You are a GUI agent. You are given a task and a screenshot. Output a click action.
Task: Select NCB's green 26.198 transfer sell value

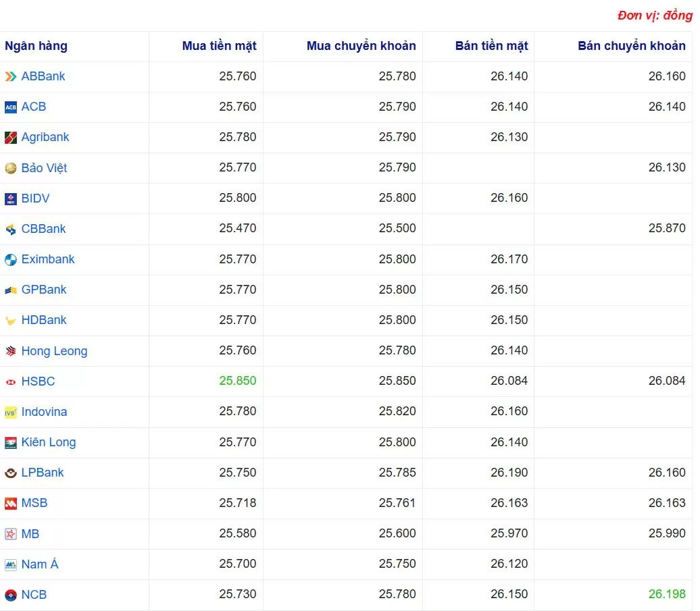[x=667, y=594]
